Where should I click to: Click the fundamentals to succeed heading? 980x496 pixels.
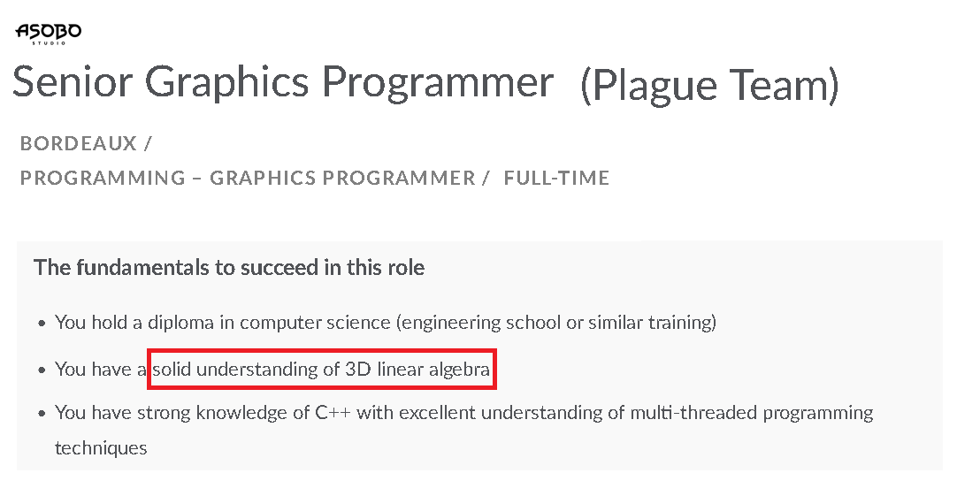[229, 266]
